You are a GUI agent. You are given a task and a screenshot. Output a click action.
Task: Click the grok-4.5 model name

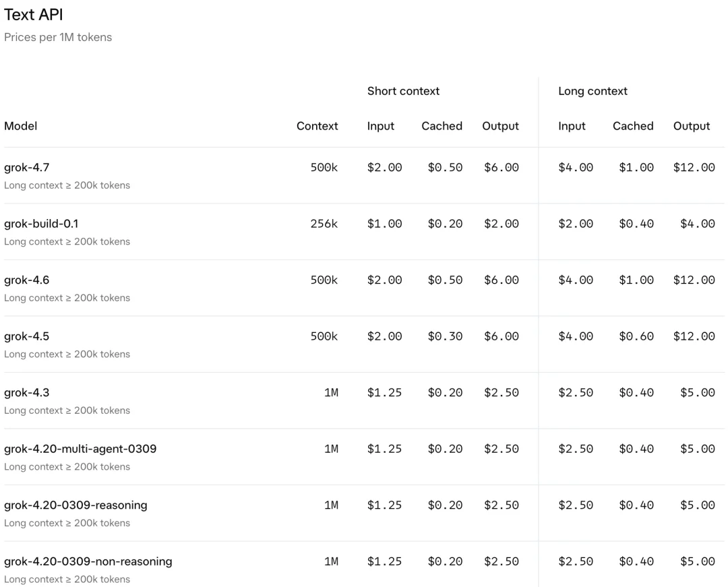point(26,336)
